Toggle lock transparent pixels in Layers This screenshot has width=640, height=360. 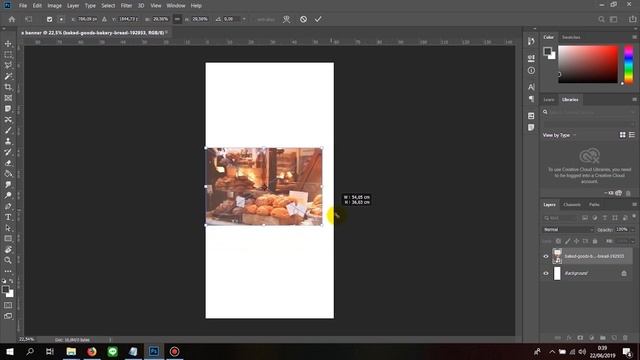click(558, 241)
